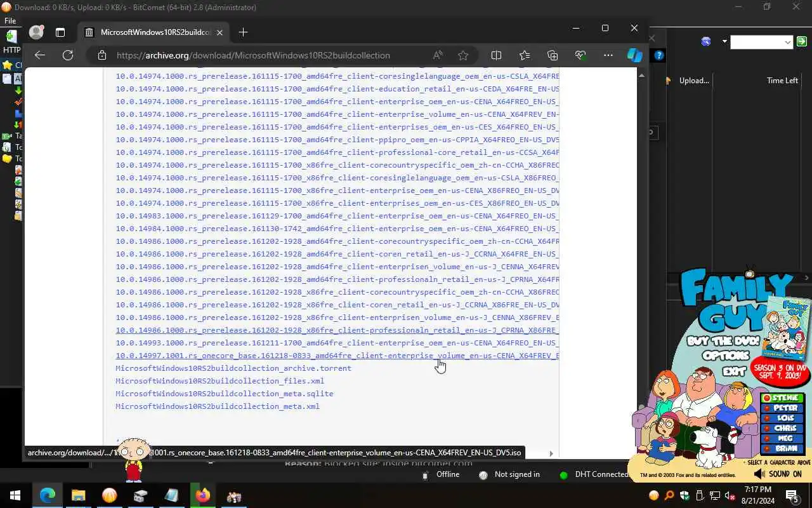Activate Read aloud in address bar

point(438,55)
